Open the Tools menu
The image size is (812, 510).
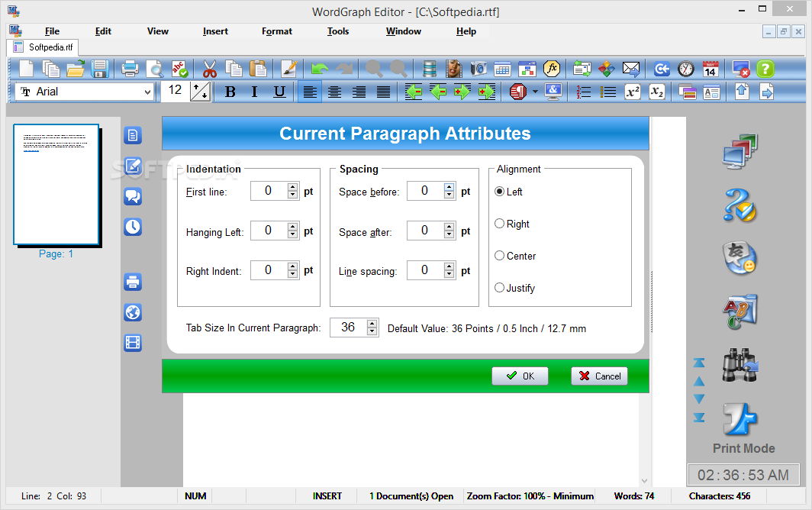(338, 31)
